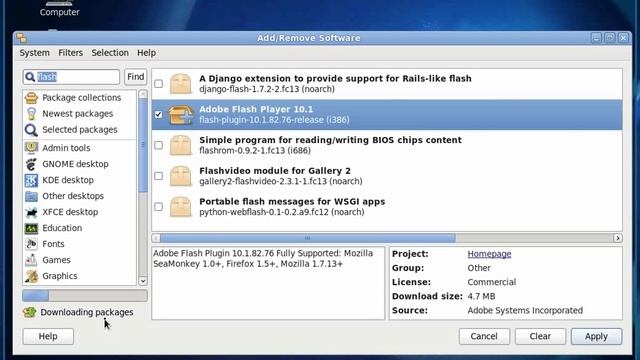Click the search magnifier icon in field
Image resolution: width=640 pixels, height=360 pixels.
[x=30, y=77]
